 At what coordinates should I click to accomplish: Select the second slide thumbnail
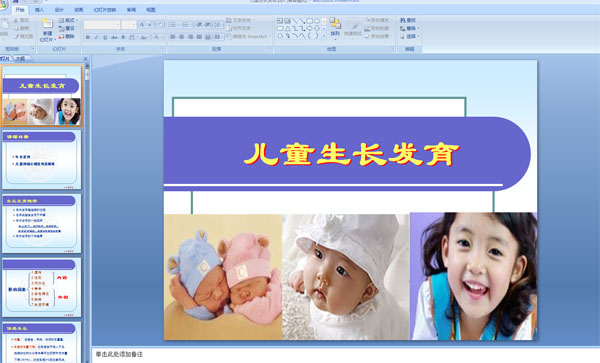pos(42,160)
